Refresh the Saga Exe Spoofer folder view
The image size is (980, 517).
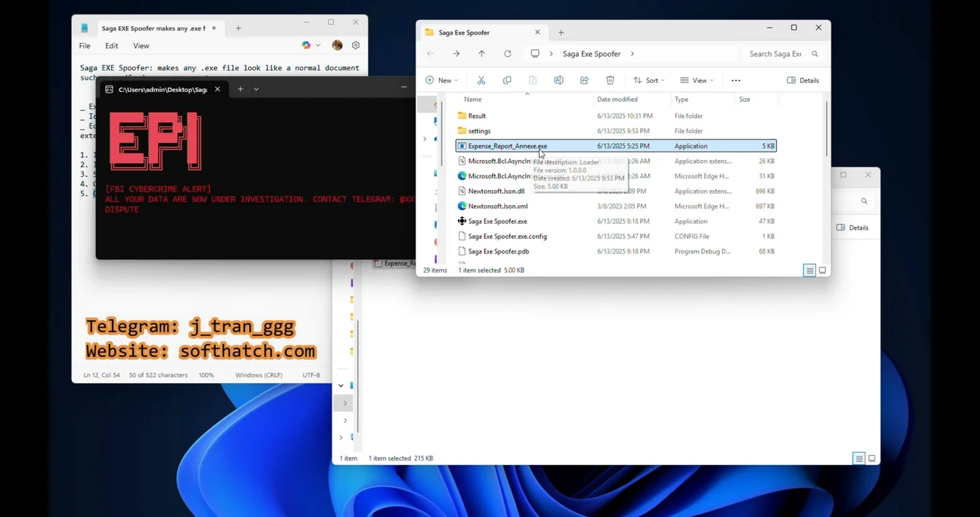click(x=508, y=54)
